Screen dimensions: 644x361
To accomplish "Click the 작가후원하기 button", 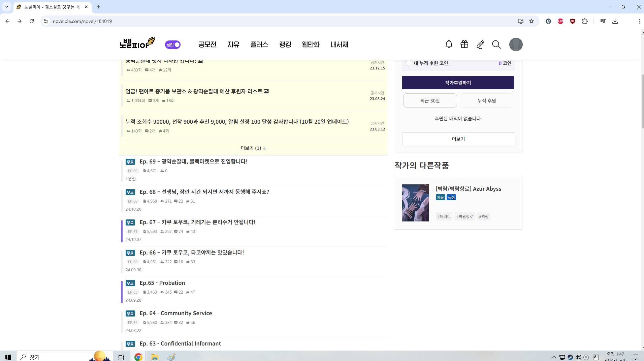I will pyautogui.click(x=458, y=83).
